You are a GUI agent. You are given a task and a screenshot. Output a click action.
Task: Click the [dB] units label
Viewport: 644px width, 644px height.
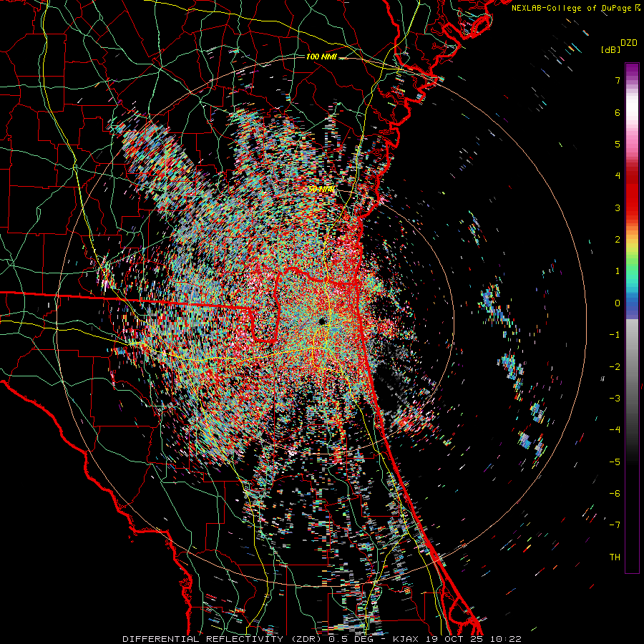coord(610,49)
